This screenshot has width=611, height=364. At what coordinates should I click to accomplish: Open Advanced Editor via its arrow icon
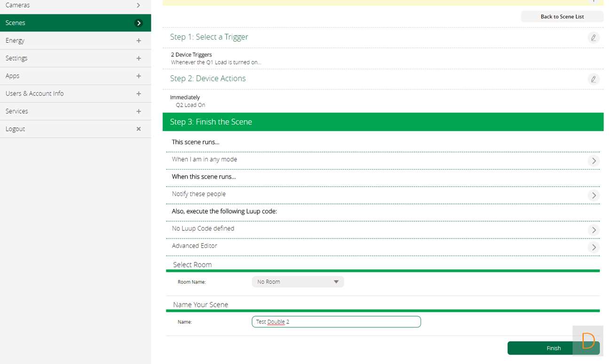coord(594,247)
